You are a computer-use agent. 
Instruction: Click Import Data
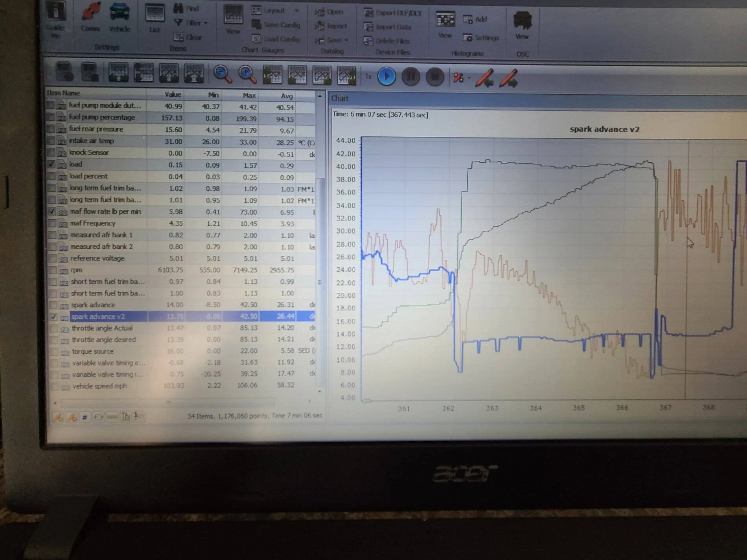388,27
